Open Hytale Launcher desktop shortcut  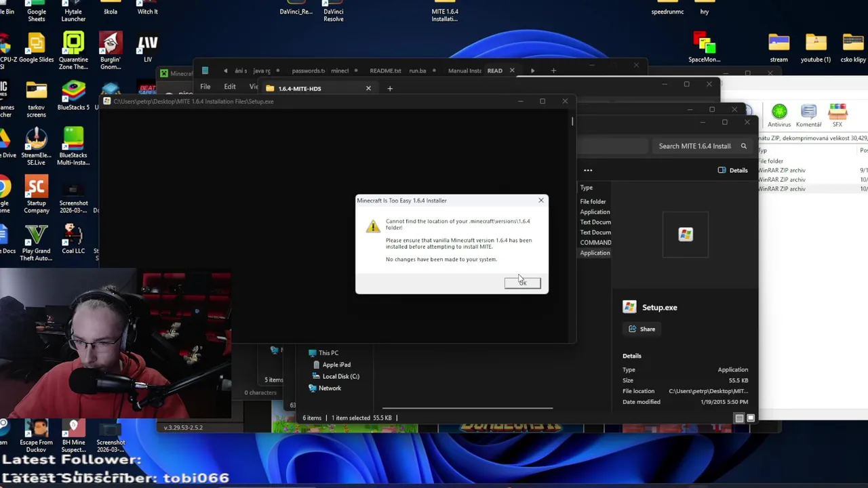[73, 12]
